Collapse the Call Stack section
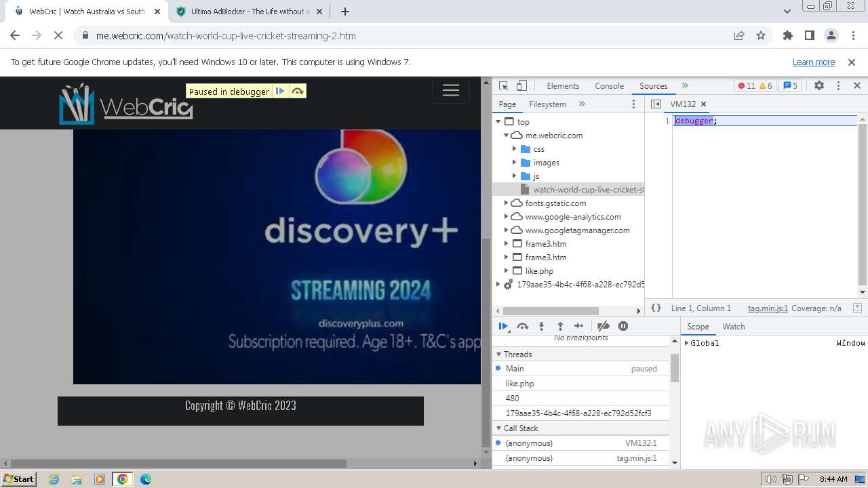The image size is (868, 488). tap(498, 428)
